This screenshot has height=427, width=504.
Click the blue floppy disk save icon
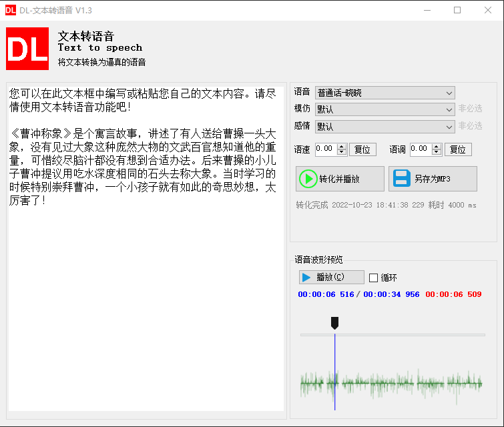tap(401, 179)
